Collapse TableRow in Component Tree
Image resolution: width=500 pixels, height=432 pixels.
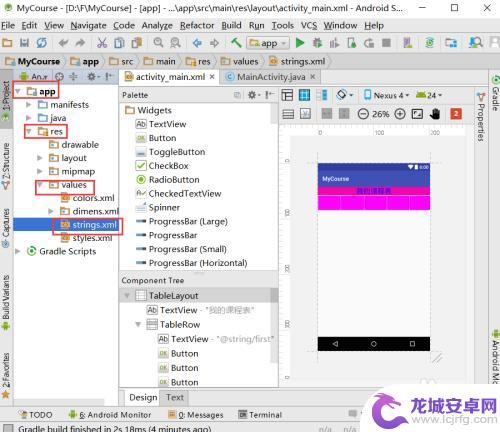138,324
